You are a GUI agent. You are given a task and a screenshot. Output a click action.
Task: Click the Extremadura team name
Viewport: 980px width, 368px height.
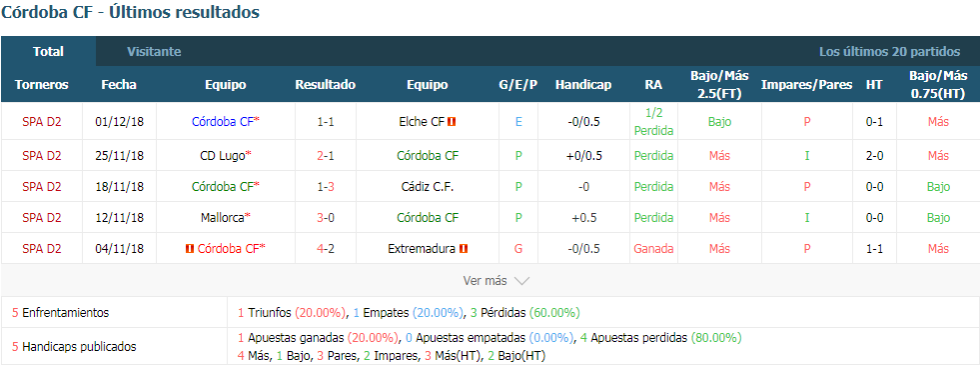(x=422, y=248)
